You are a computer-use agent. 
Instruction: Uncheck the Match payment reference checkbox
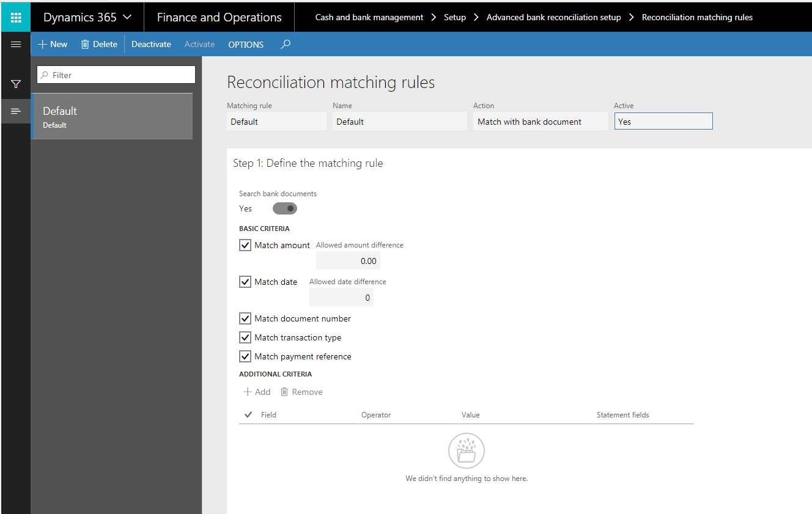[x=245, y=356]
